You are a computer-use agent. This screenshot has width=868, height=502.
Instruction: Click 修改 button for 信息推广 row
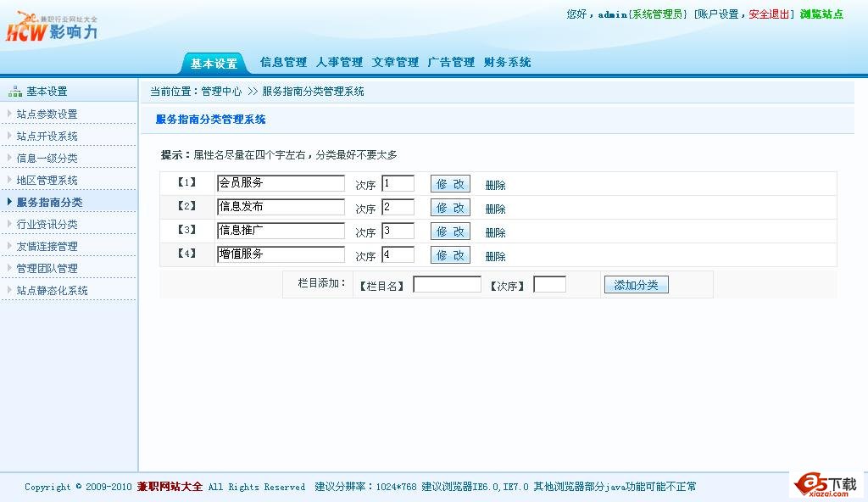(x=451, y=231)
